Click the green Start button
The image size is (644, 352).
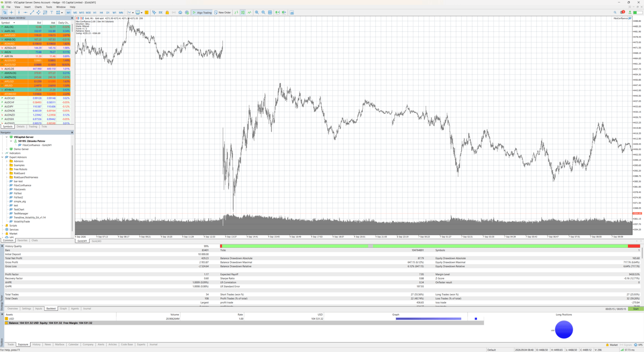coord(636,309)
